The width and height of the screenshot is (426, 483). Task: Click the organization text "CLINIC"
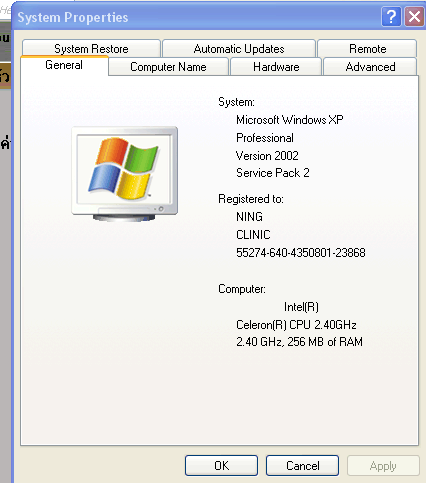pyautogui.click(x=253, y=235)
